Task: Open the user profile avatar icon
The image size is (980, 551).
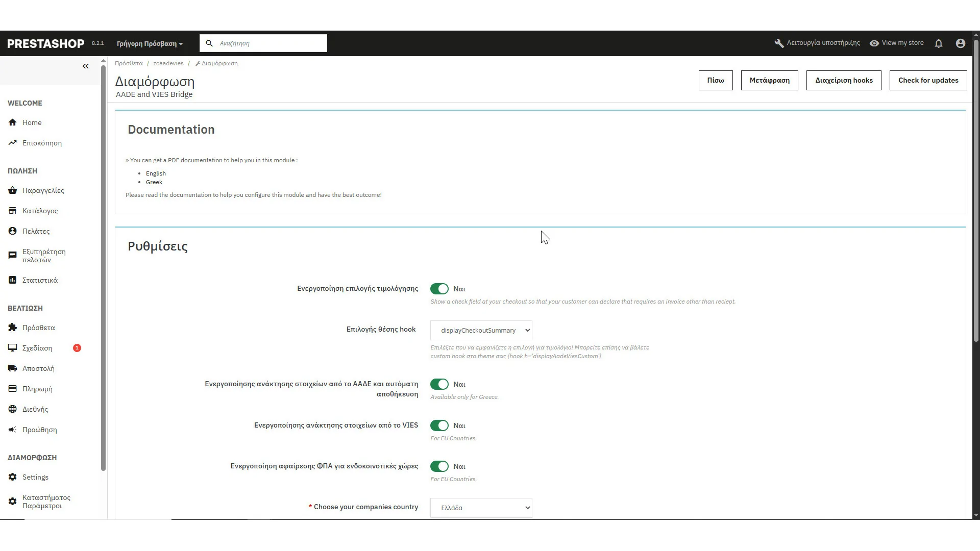Action: pos(960,43)
